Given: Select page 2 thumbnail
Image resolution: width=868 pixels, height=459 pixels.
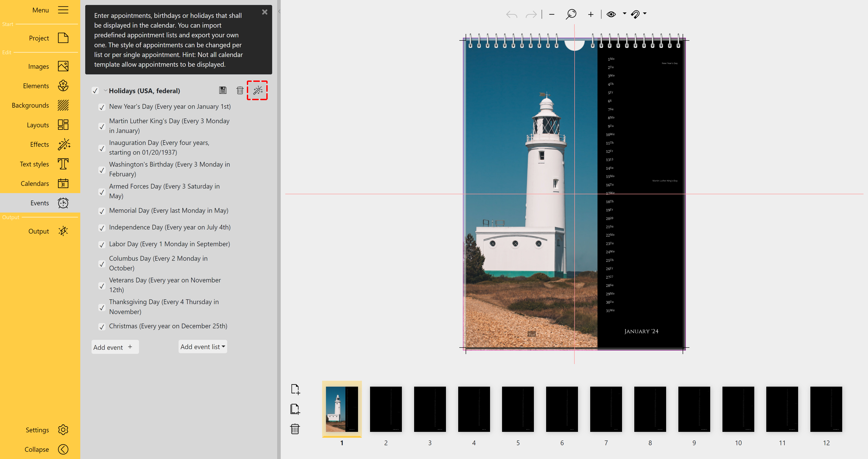Looking at the screenshot, I should click(386, 409).
